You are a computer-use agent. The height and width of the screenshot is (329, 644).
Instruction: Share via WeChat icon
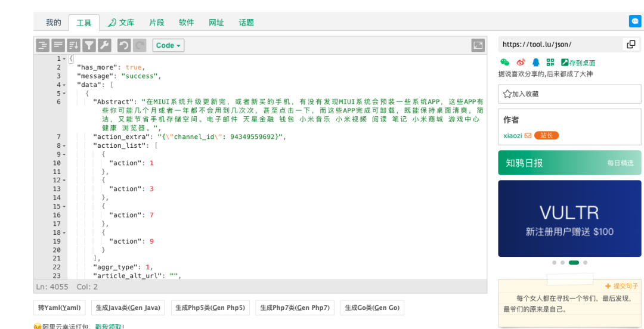tap(505, 63)
